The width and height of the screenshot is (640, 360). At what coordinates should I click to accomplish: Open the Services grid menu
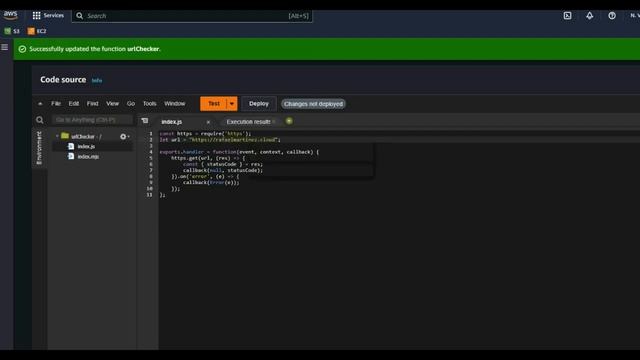(48, 16)
